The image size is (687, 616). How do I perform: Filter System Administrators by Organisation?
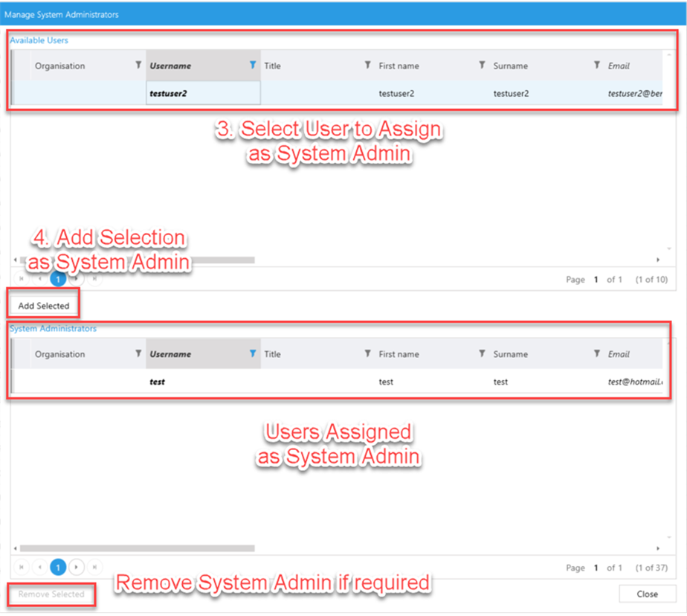point(138,353)
